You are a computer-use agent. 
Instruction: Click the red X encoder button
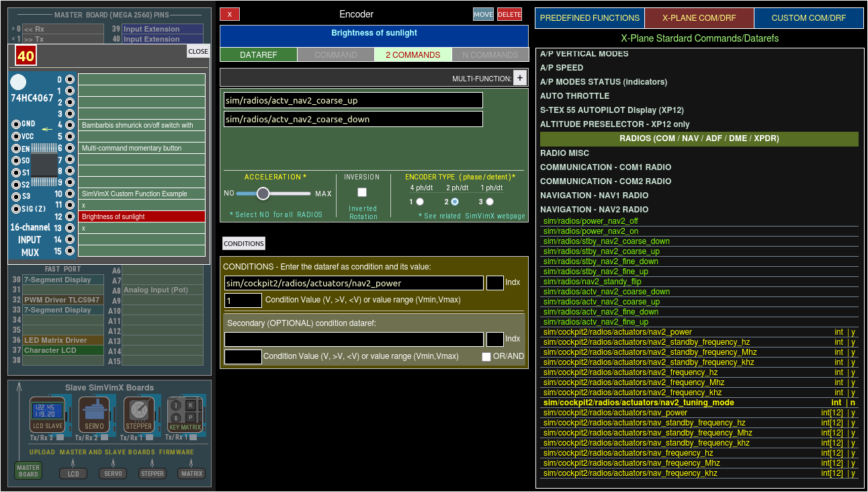[230, 14]
